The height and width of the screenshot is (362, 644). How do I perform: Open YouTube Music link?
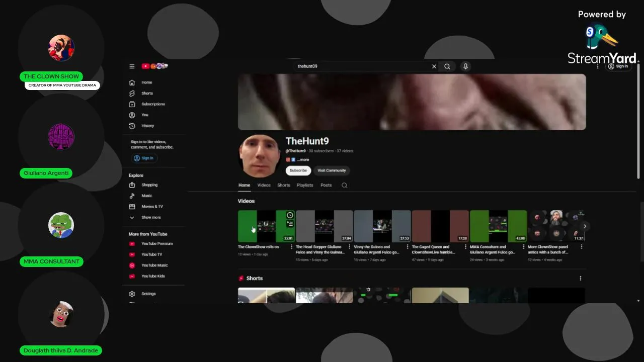coord(153,265)
